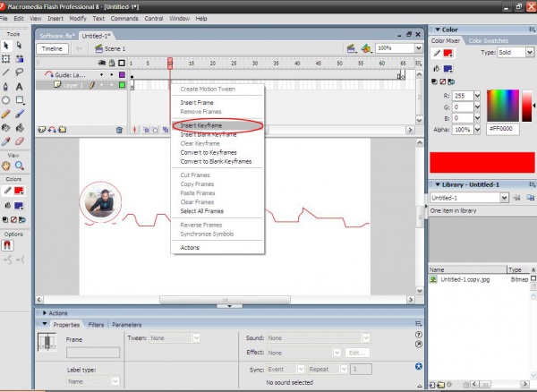Choose Select All Frames menu entry

click(217, 211)
